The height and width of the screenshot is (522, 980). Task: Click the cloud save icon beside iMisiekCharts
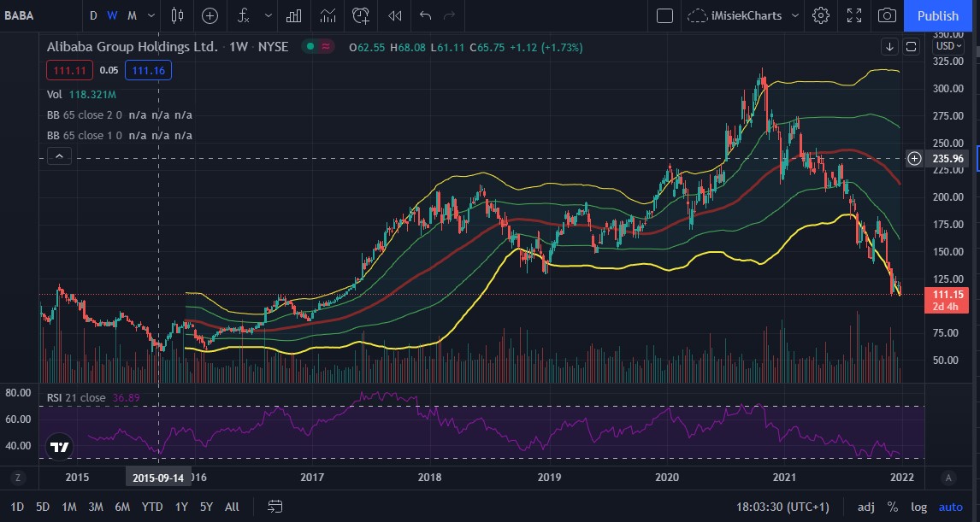[697, 15]
